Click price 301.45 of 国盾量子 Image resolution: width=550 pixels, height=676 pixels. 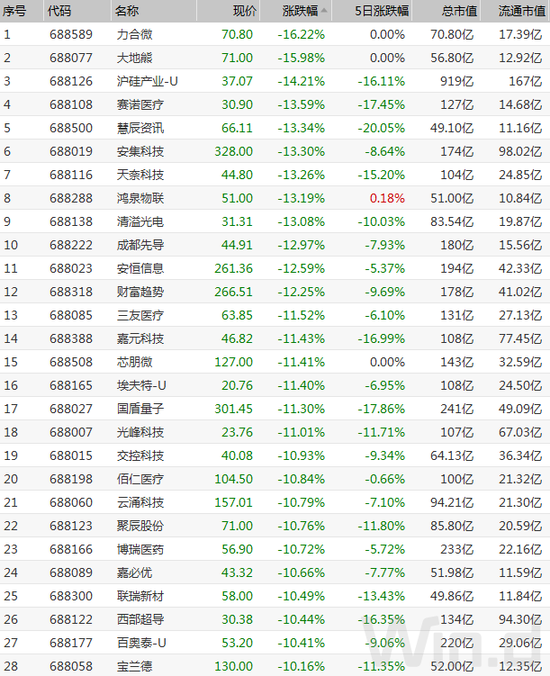[234, 409]
